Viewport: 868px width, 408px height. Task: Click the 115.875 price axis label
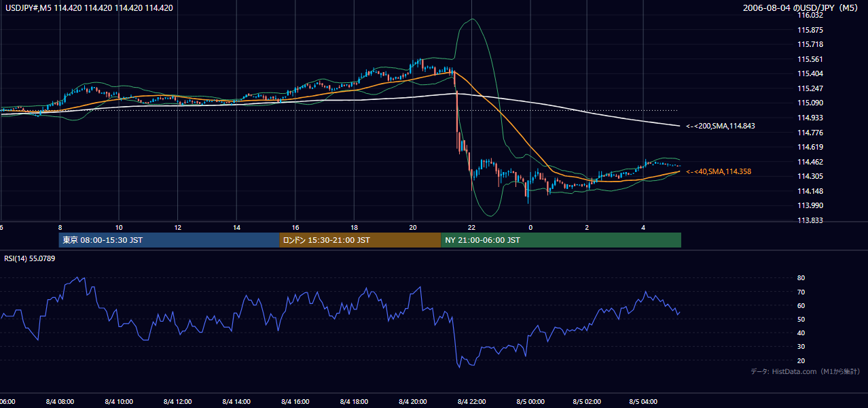(x=812, y=30)
